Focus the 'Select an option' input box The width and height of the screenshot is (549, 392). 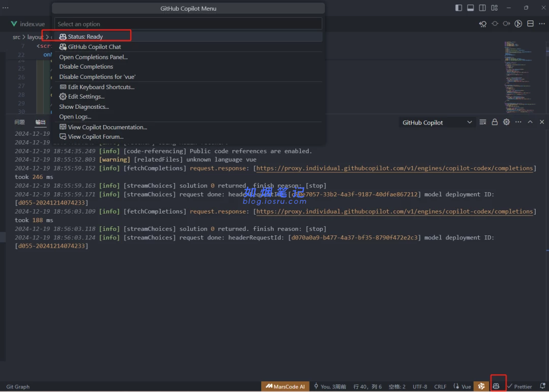188,24
